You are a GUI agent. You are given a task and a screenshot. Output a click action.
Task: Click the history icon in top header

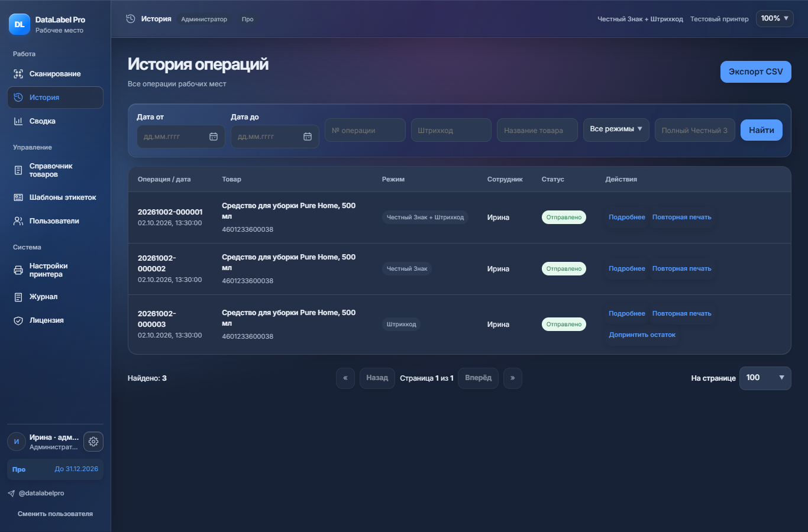click(x=131, y=19)
